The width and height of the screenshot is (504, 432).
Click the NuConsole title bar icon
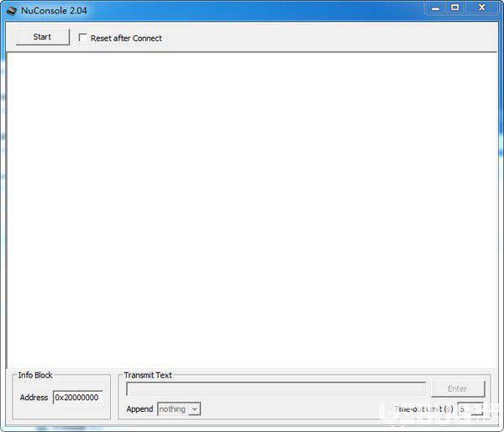(12, 11)
